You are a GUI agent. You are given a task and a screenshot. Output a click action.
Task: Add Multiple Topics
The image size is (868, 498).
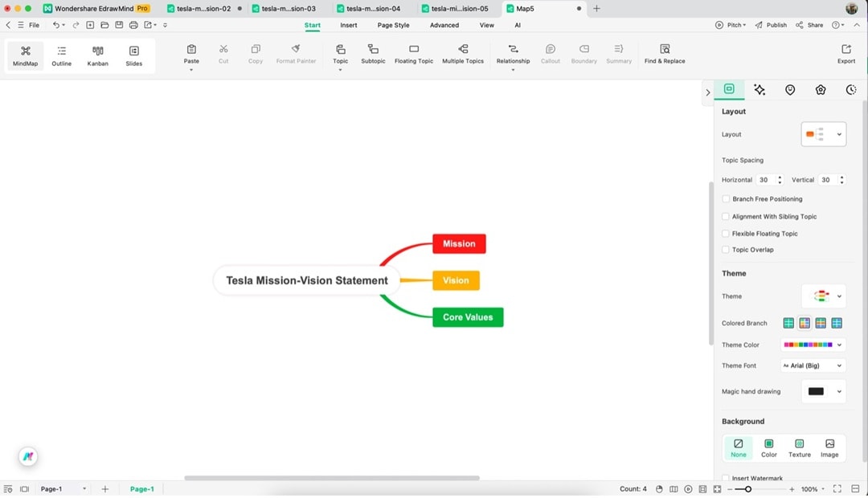tap(463, 55)
